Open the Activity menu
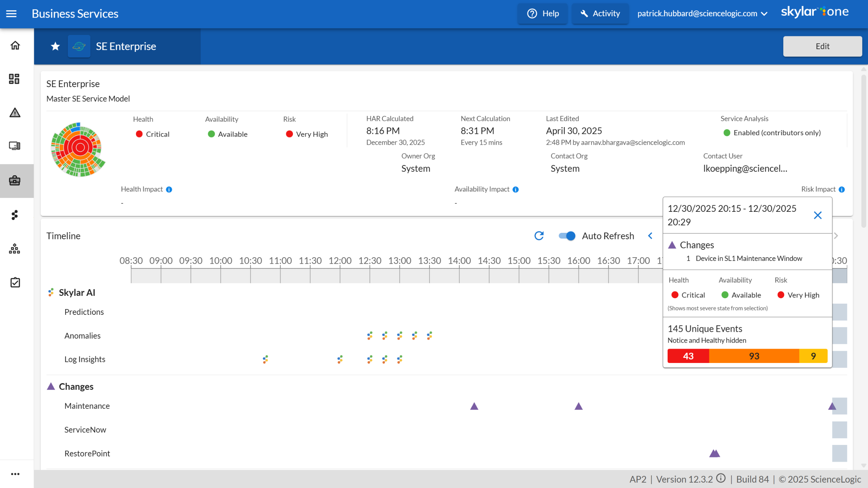This screenshot has height=488, width=868. coord(600,14)
